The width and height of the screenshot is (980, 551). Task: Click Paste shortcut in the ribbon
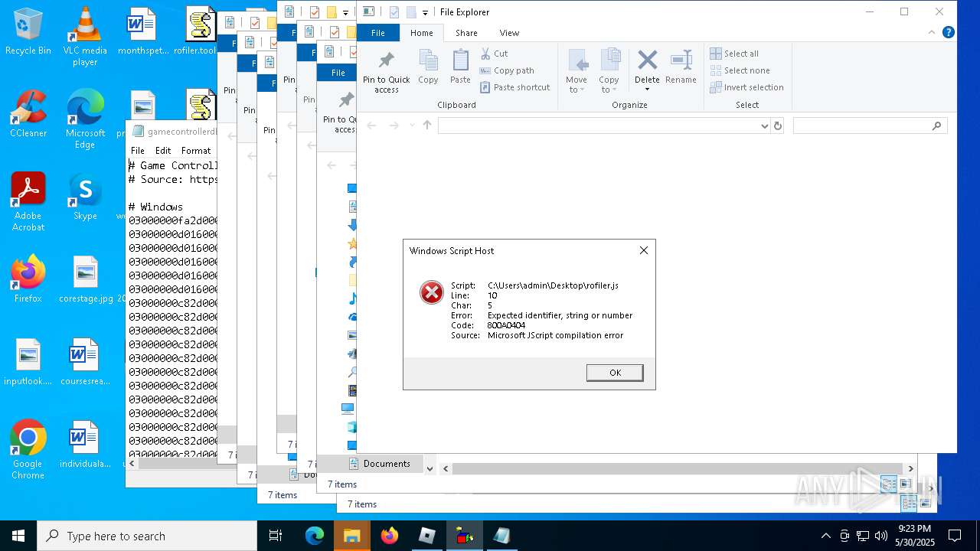coord(514,87)
